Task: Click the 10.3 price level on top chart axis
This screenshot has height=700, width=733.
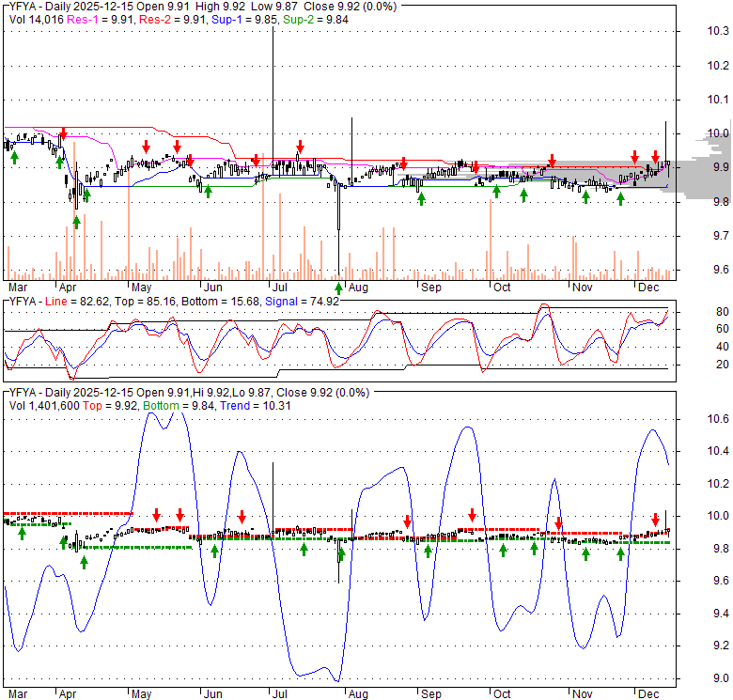Action: [718, 31]
